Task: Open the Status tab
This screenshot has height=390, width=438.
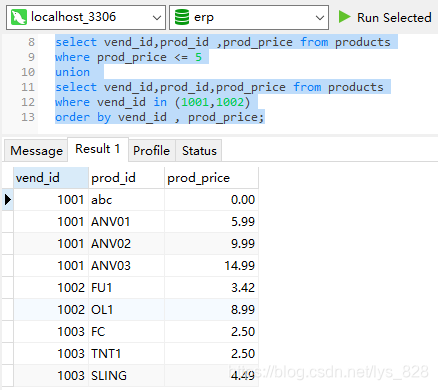Action: click(x=199, y=151)
